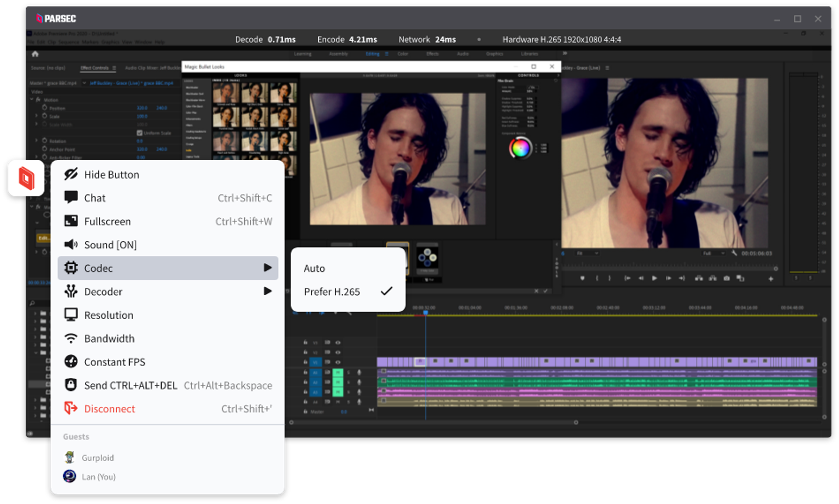Click the color wheel in Magic Bullet Looks
The image size is (839, 504).
click(520, 148)
